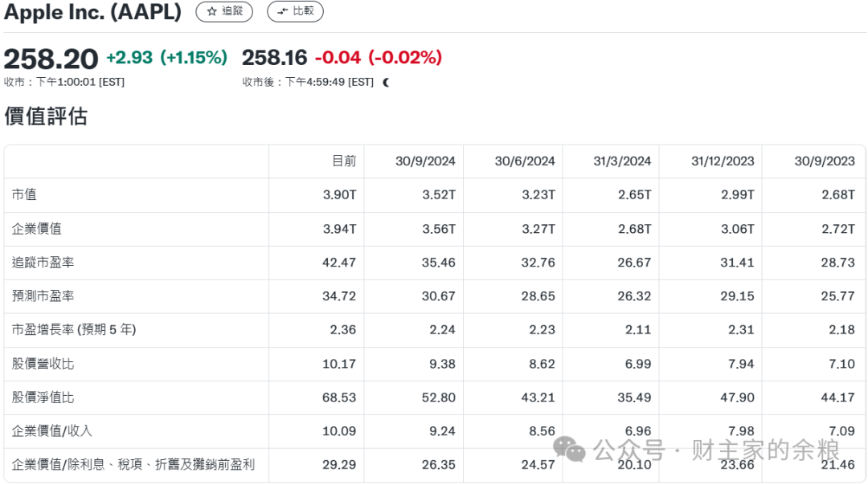Click the 30/9/2023 column header
Viewport: 868px width, 485px height.
[825, 161]
